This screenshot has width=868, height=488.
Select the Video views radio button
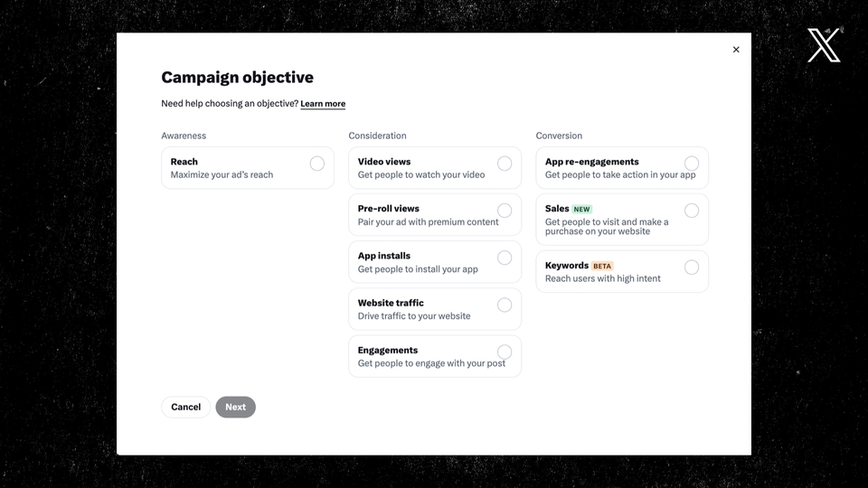click(505, 164)
